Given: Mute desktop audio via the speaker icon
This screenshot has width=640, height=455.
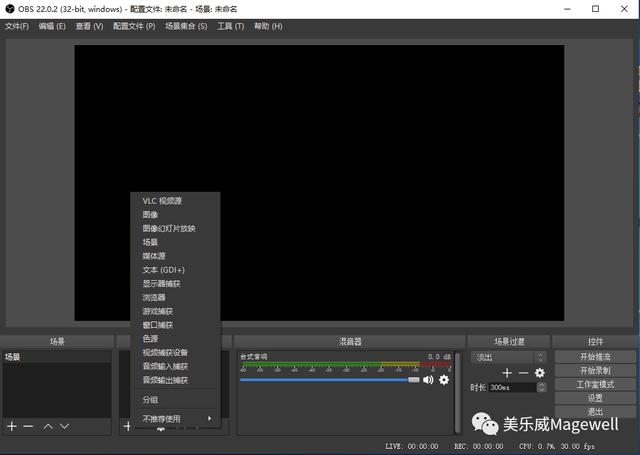Looking at the screenshot, I should [428, 380].
